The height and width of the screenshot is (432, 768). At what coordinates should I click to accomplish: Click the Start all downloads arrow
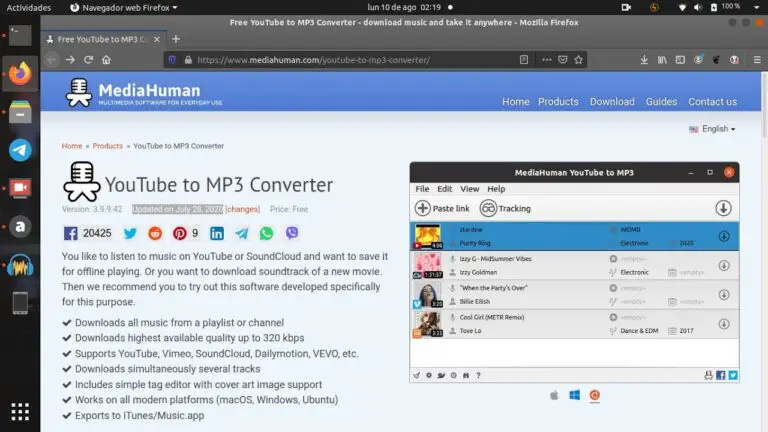point(723,208)
